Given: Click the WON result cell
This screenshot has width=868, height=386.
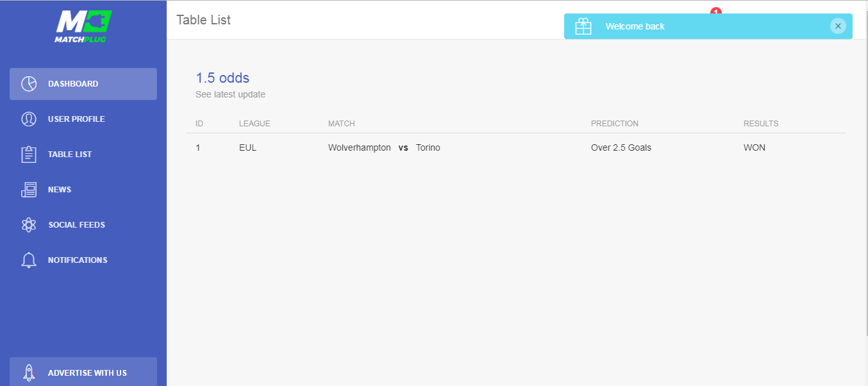Looking at the screenshot, I should pos(755,148).
